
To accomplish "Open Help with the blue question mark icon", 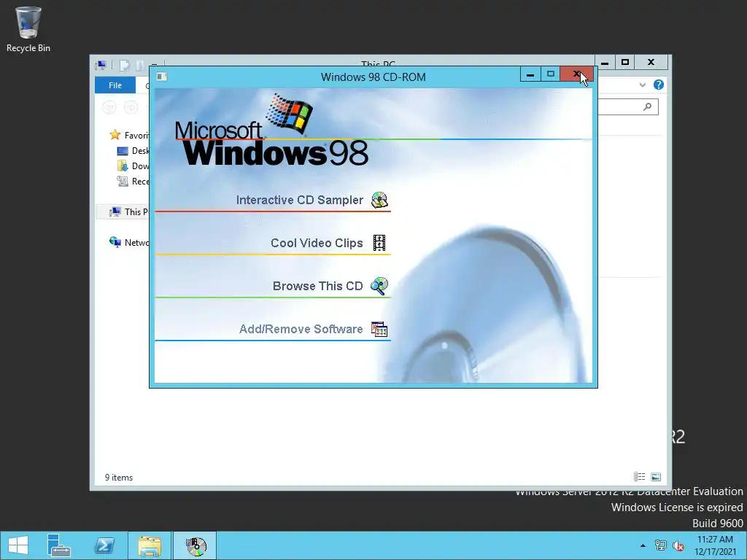I will click(x=659, y=85).
